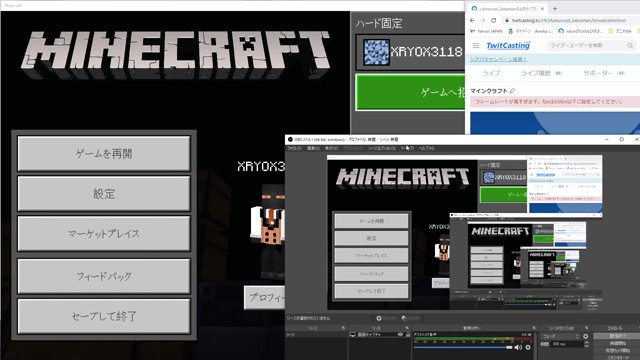Open scene transition properties gear icon

(x=586, y=336)
